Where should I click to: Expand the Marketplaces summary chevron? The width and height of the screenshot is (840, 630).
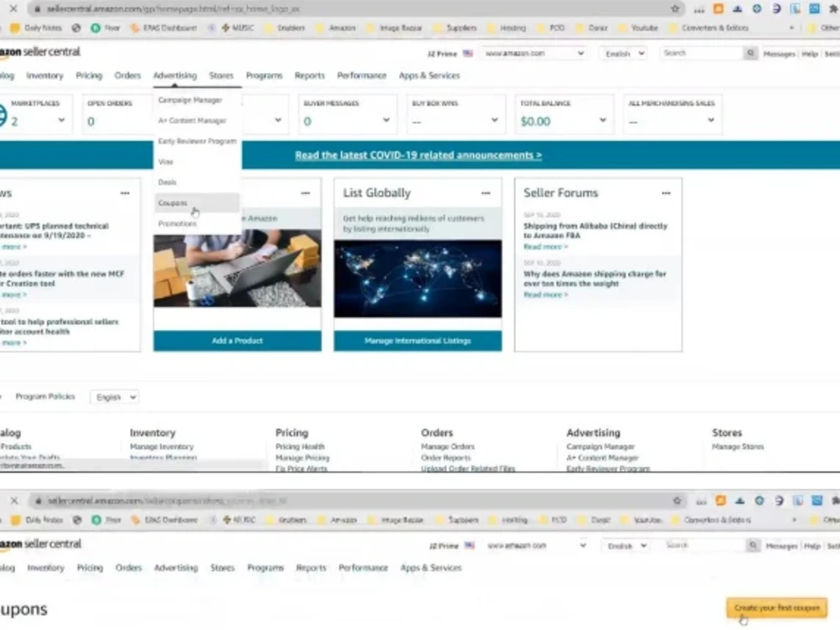click(61, 120)
